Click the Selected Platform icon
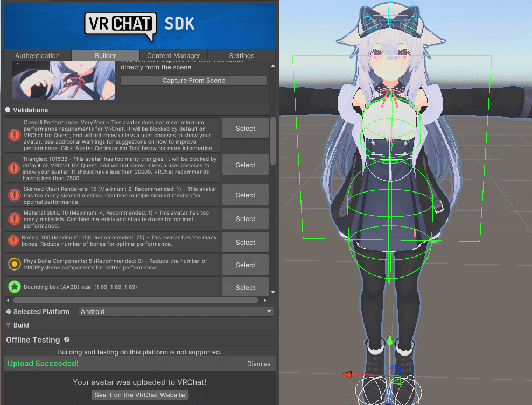The width and height of the screenshot is (532, 405). 9,311
